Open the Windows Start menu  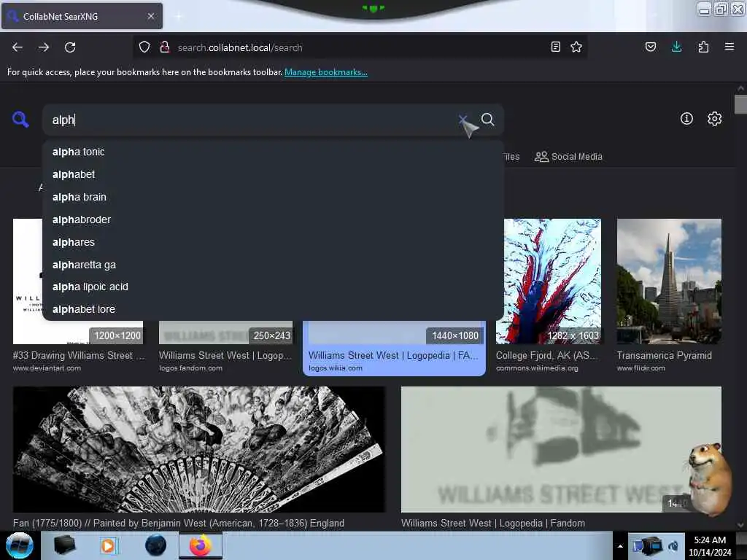click(x=20, y=545)
